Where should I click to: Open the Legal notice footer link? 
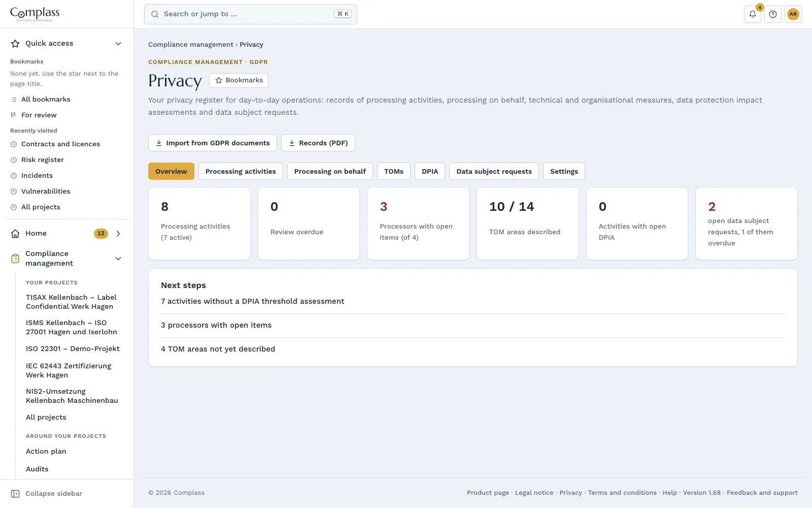[534, 493]
